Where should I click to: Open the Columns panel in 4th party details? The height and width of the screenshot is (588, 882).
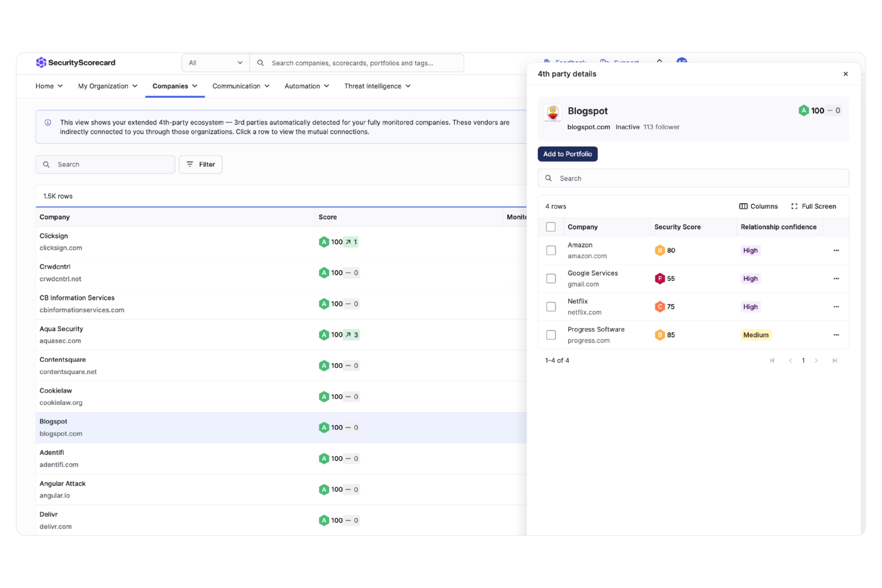click(x=758, y=206)
